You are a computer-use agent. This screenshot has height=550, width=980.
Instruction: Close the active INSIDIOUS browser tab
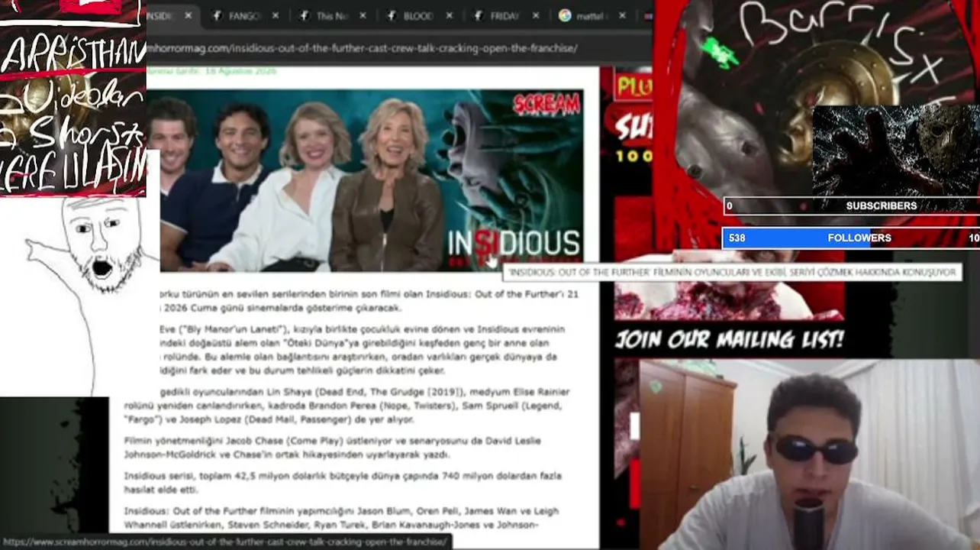pos(188,15)
